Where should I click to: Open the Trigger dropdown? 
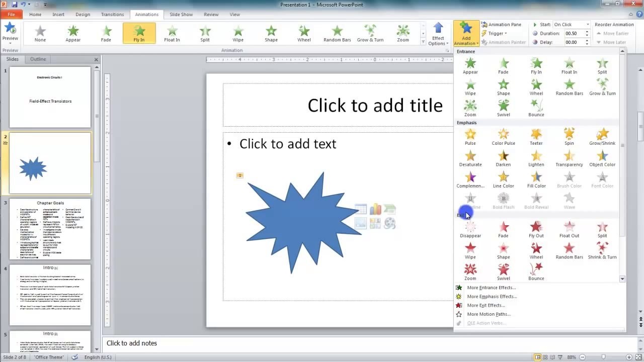494,34
